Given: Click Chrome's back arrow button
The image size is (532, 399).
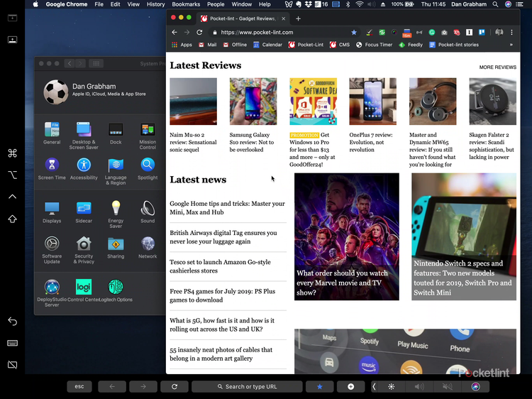Looking at the screenshot, I should click(x=174, y=32).
